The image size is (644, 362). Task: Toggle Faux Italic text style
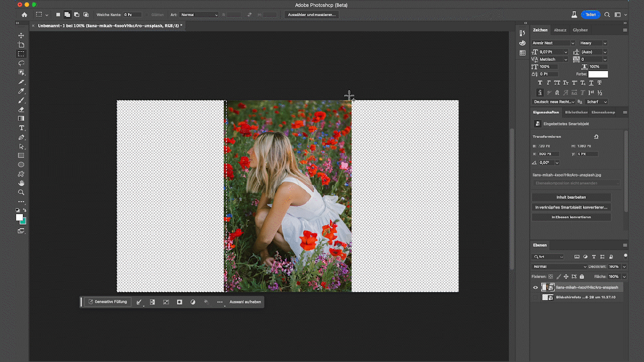click(x=549, y=83)
